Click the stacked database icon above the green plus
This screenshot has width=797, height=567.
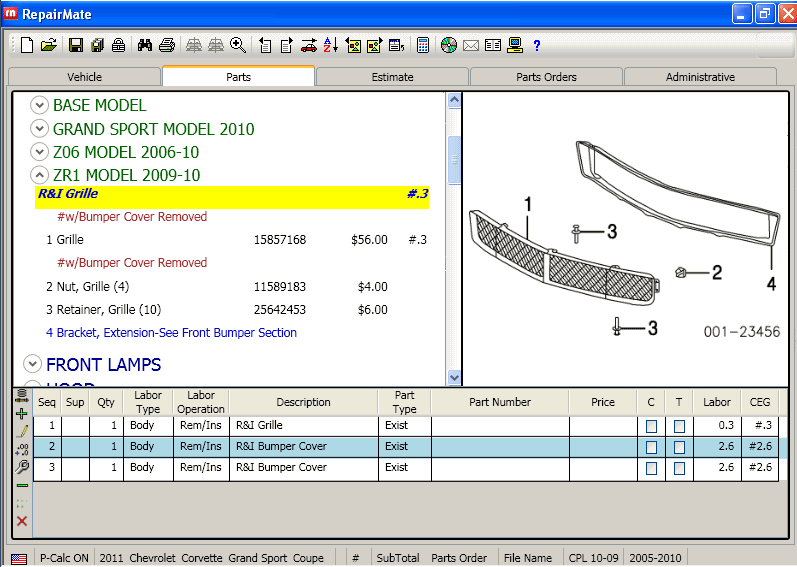22,395
